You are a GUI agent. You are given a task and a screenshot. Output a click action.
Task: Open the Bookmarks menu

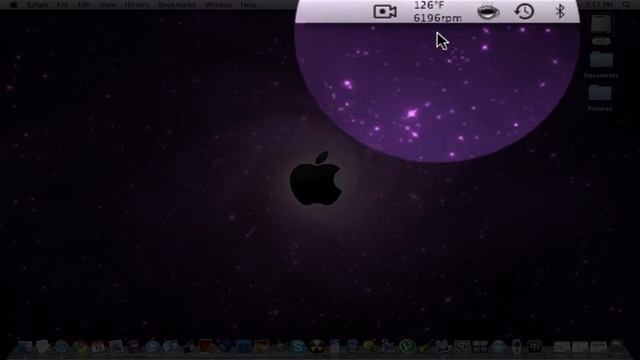(177, 5)
